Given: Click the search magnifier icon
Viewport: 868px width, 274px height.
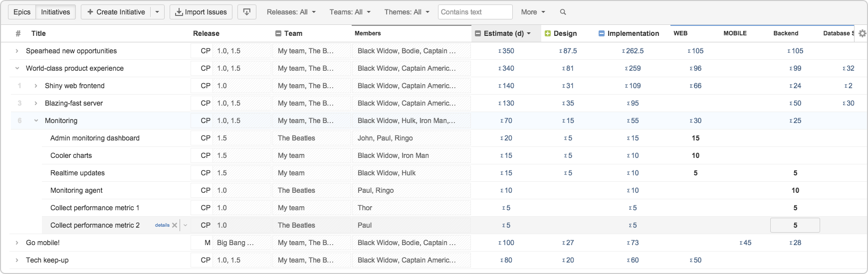Looking at the screenshot, I should (563, 12).
